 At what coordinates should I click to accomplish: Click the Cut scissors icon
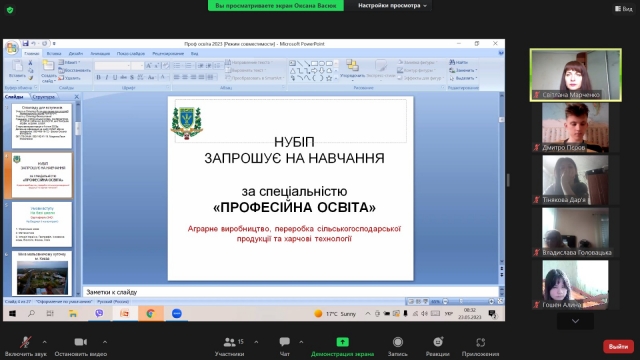click(x=30, y=63)
